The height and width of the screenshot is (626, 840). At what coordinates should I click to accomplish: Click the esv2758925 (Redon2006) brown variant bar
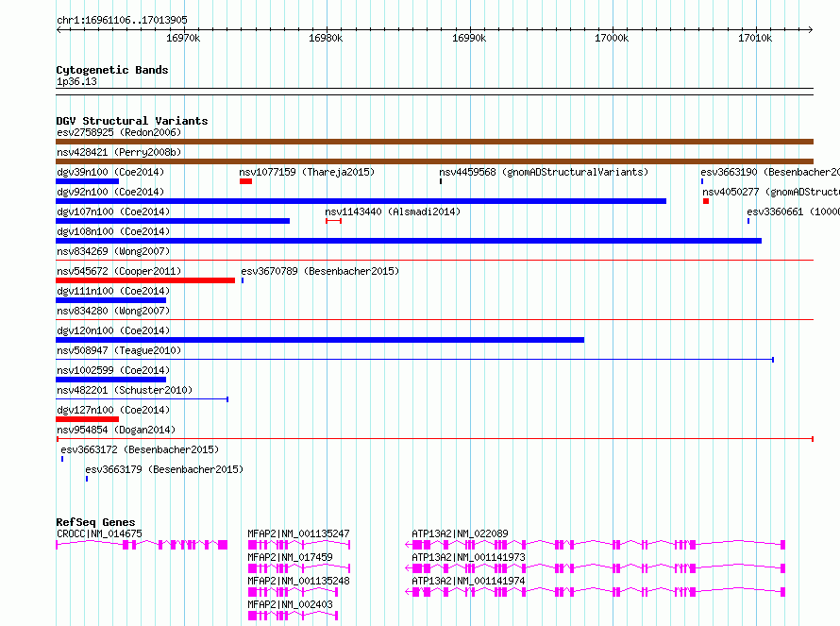tap(434, 142)
